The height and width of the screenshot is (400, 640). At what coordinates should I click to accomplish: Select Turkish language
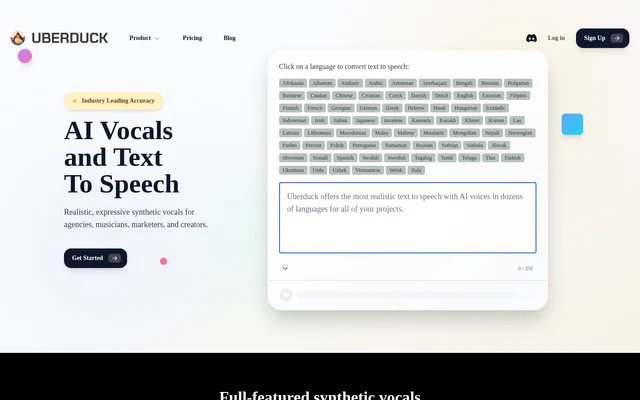pyautogui.click(x=512, y=158)
